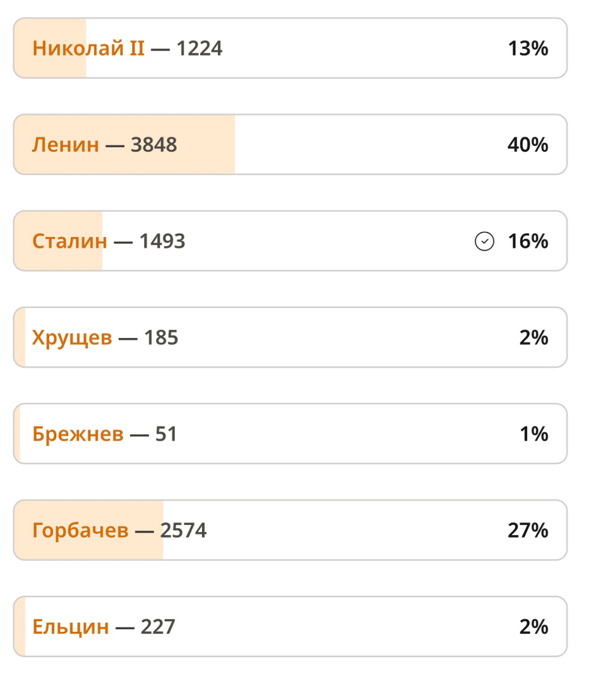
Task: Select the Брежнев poll option
Action: pyautogui.click(x=290, y=434)
